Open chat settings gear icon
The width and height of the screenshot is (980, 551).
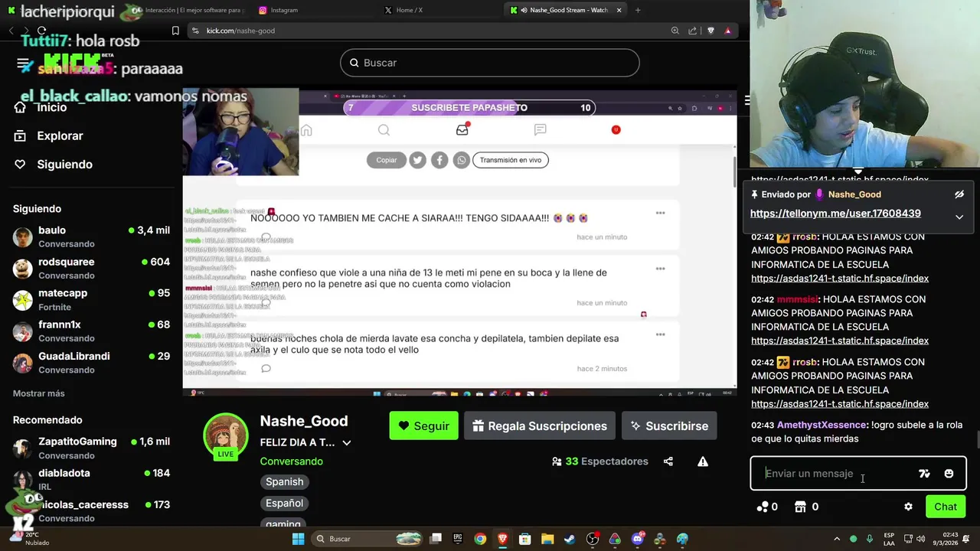coord(908,507)
